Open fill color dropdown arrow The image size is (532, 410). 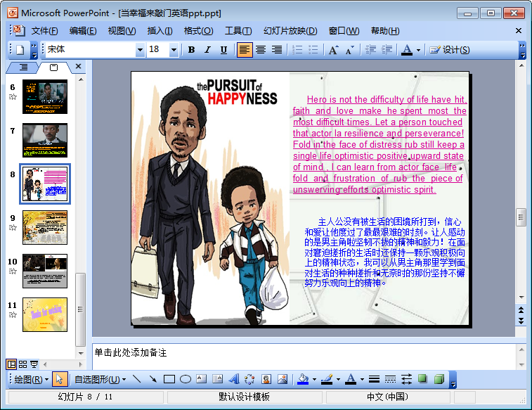pyautogui.click(x=315, y=379)
